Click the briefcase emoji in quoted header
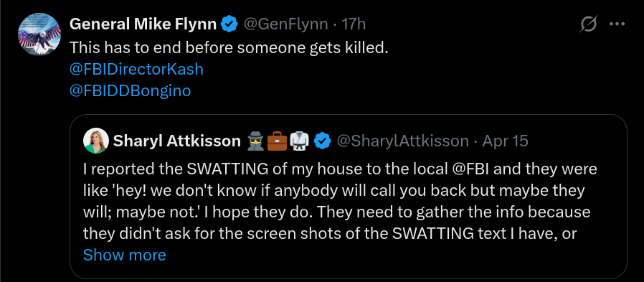This screenshot has height=282, width=644. point(278,141)
